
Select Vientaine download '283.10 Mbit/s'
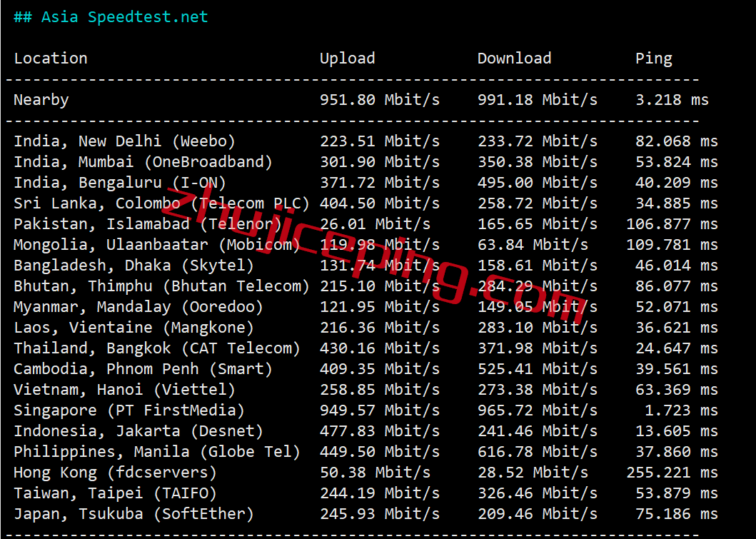[x=537, y=328]
